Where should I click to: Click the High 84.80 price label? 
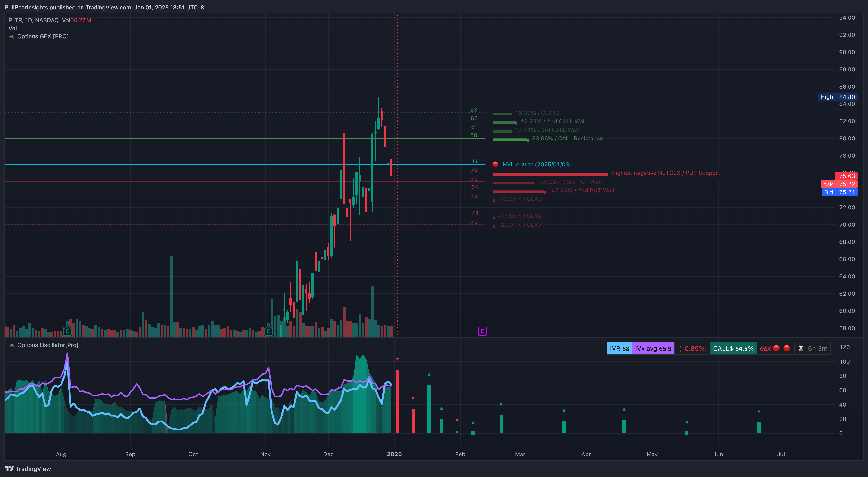[838, 97]
